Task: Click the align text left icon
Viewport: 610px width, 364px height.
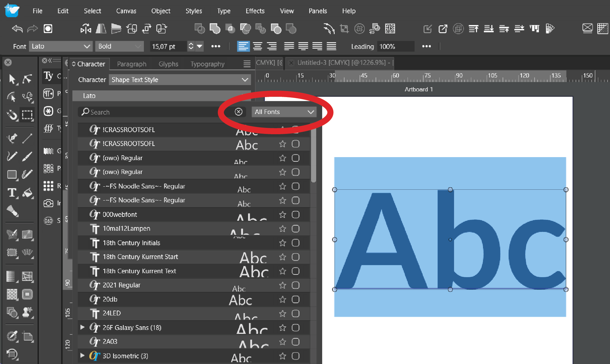Action: point(243,46)
